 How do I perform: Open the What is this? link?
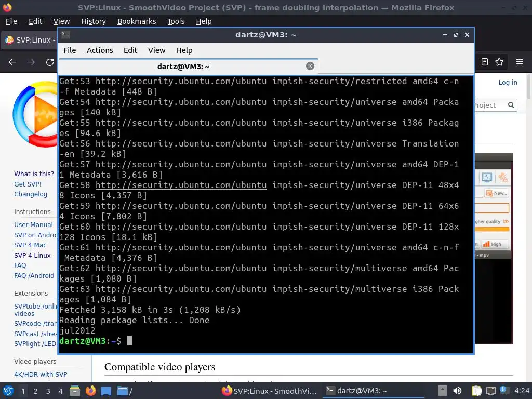click(x=34, y=174)
